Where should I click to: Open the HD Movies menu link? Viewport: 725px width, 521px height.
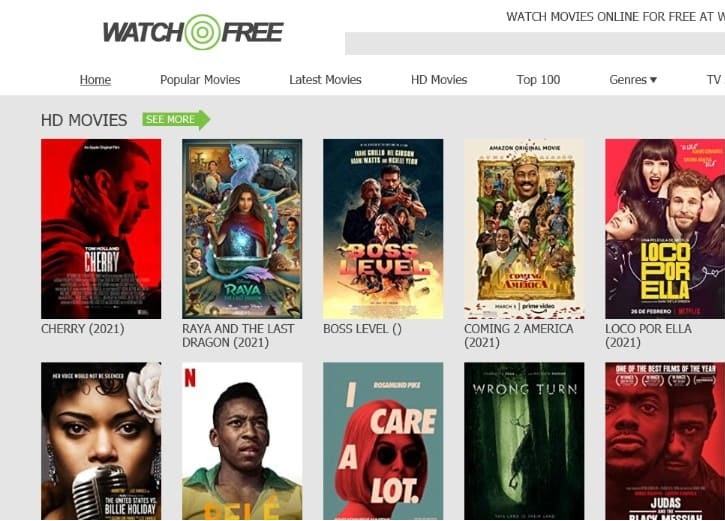coord(439,80)
